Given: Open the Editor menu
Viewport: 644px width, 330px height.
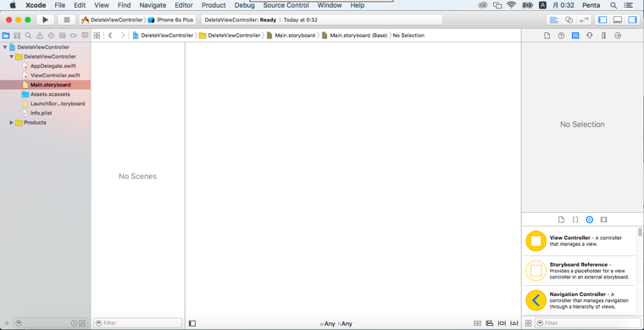Looking at the screenshot, I should (x=184, y=5).
